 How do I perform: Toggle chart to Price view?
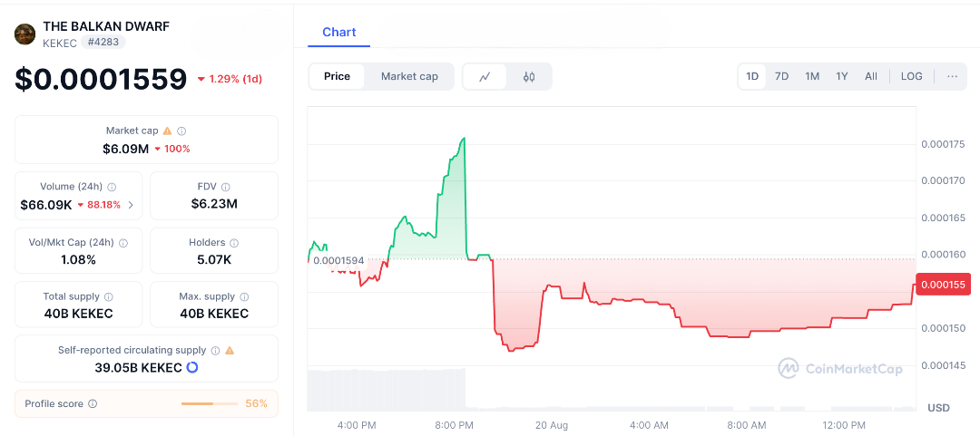tap(337, 77)
